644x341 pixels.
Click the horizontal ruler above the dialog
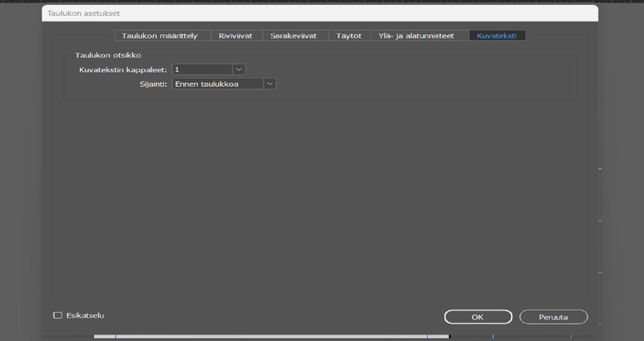(322, 2)
